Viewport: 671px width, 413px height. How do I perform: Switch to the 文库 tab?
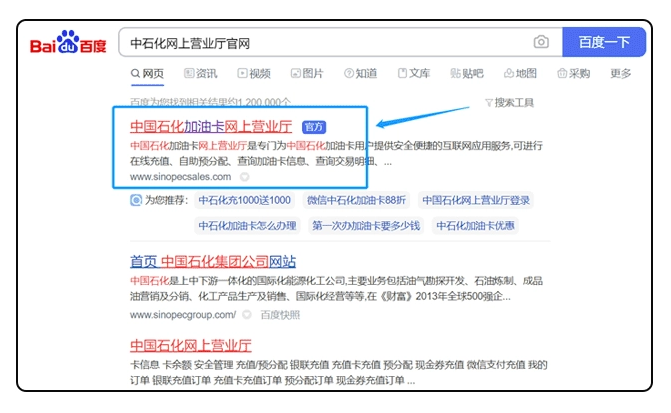coord(414,74)
